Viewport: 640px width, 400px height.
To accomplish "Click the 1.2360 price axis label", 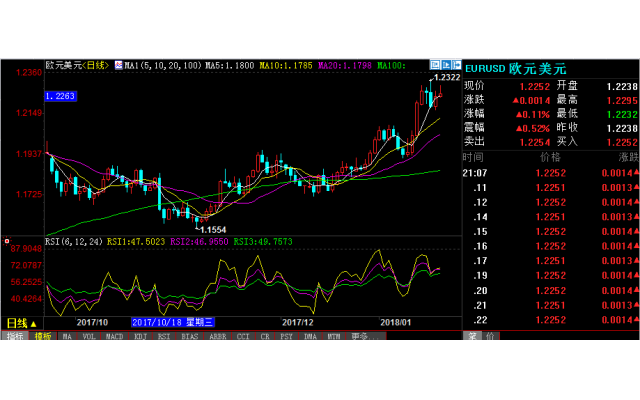I will coord(29,73).
